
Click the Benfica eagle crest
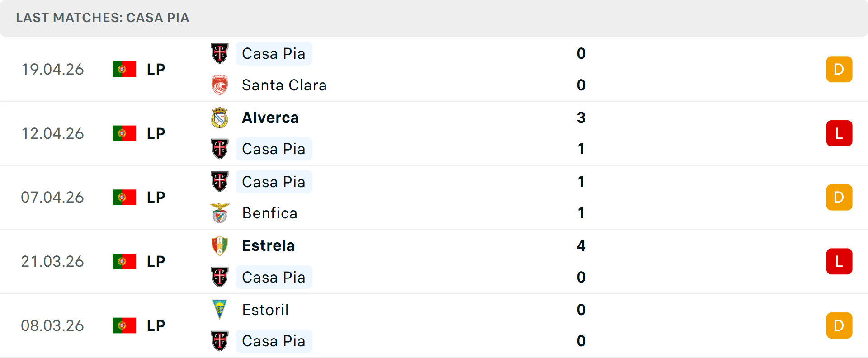(x=220, y=213)
